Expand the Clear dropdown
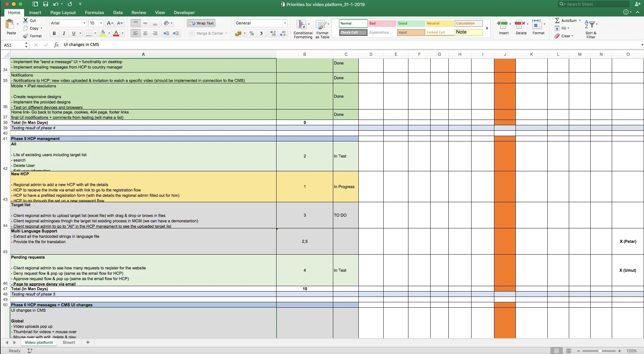 pyautogui.click(x=572, y=36)
